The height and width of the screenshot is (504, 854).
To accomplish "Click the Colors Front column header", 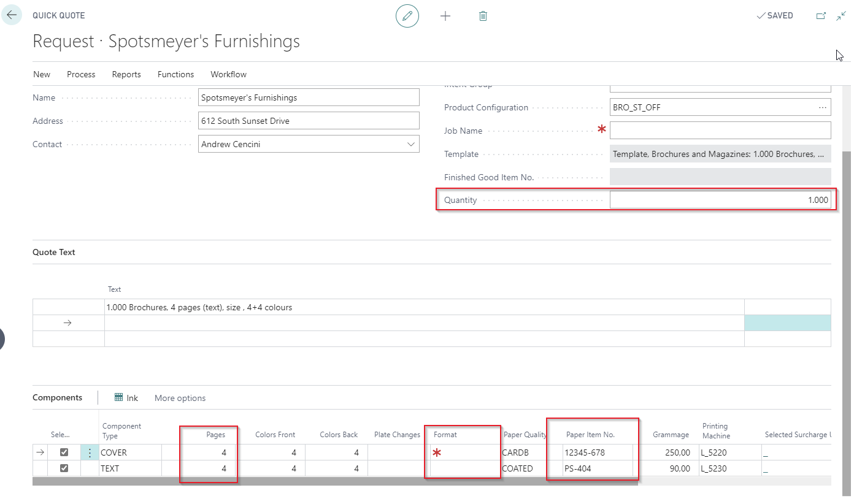I will coord(275,435).
